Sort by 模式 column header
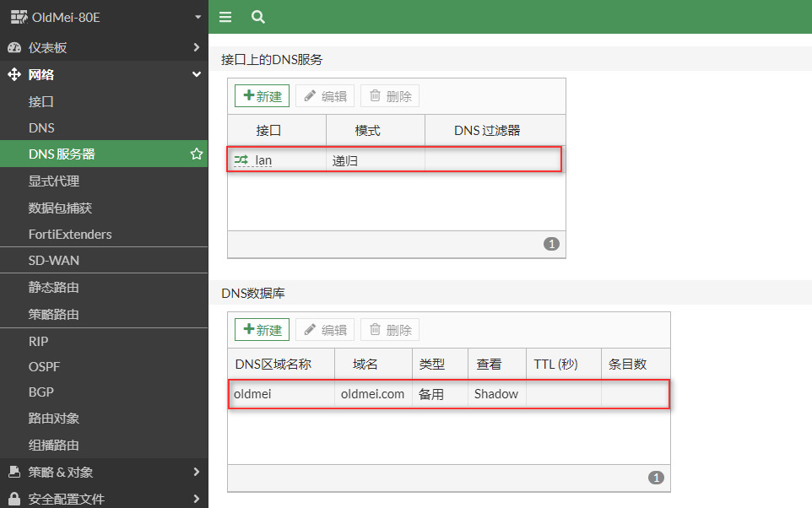 (x=376, y=130)
